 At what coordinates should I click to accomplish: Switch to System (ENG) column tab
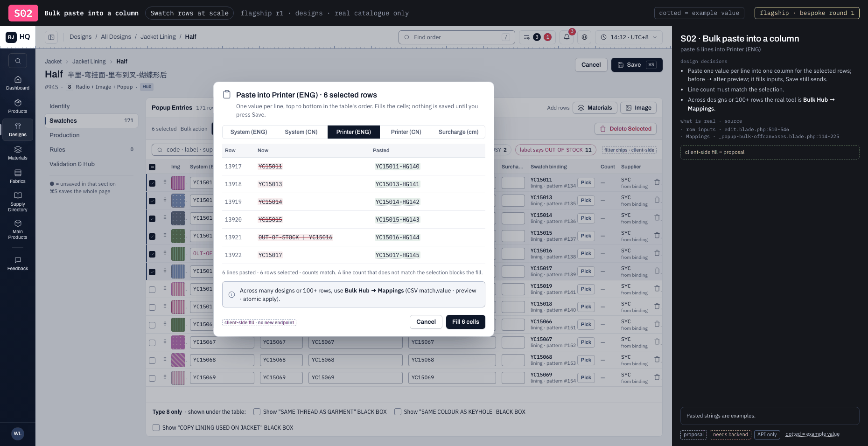[249, 132]
